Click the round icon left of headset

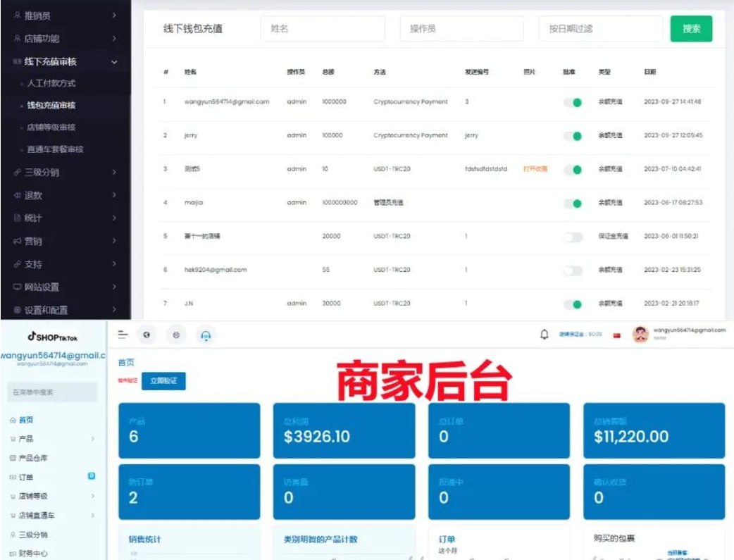(x=176, y=335)
